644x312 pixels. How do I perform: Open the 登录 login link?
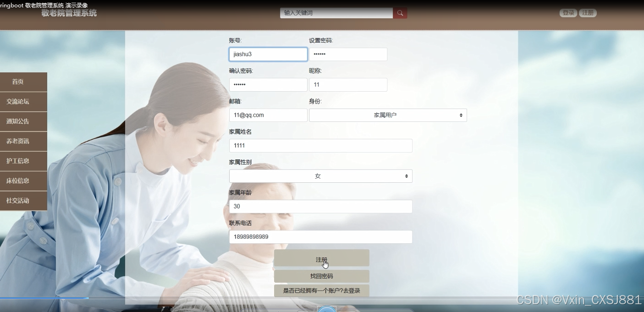click(x=568, y=13)
